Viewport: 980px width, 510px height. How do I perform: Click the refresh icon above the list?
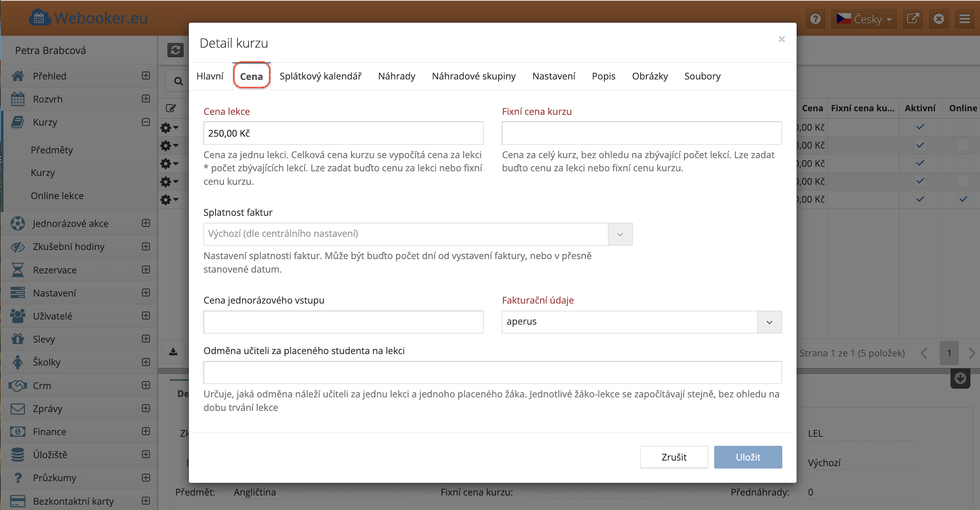point(175,50)
